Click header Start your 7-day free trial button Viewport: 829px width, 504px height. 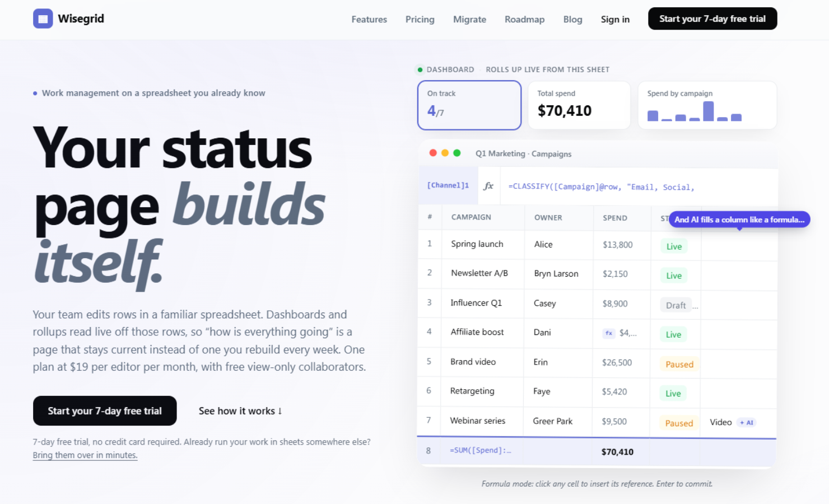[x=712, y=18]
